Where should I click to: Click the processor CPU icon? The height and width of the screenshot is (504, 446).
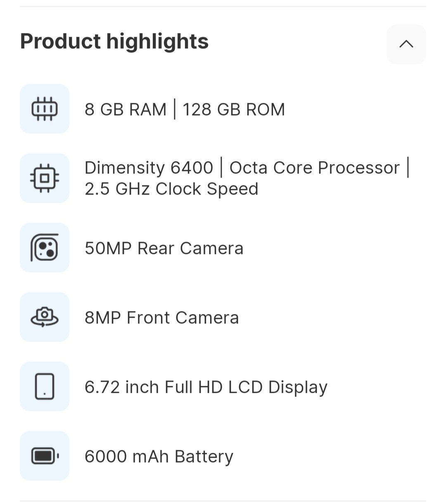coord(45,178)
